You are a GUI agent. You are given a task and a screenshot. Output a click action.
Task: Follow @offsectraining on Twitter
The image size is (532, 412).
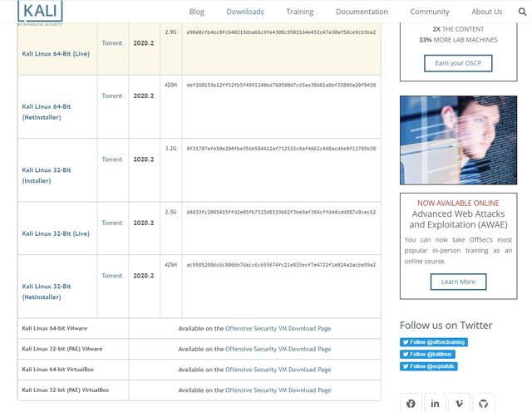coord(434,342)
